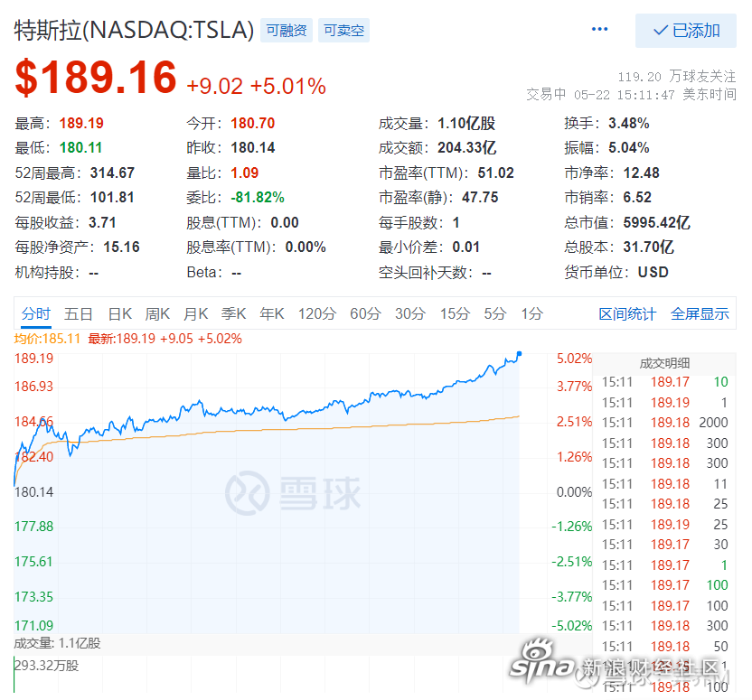Click the 委比 -81.82% value
Image resolution: width=752 pixels, height=700 pixels.
point(258,198)
